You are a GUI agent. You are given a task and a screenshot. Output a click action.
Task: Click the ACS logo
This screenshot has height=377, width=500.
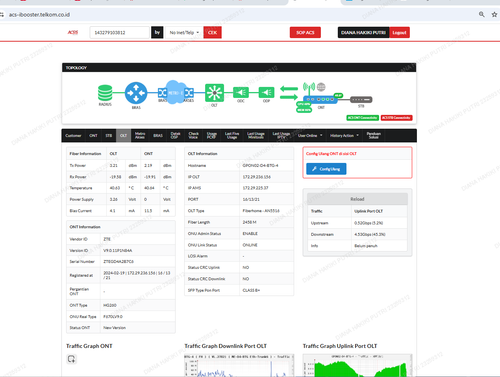click(73, 32)
